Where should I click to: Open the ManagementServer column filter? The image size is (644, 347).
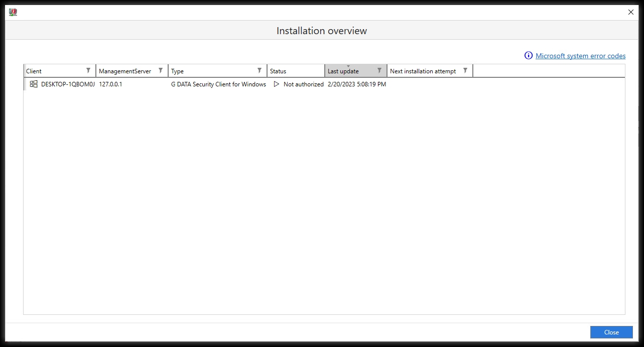(x=161, y=71)
